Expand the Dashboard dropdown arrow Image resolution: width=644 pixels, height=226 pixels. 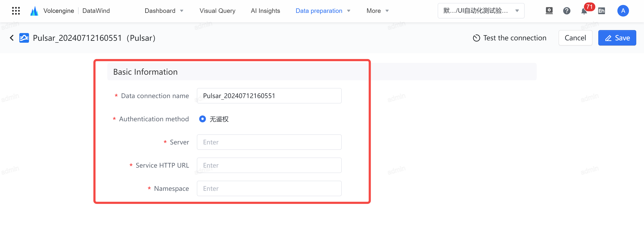[x=182, y=11]
